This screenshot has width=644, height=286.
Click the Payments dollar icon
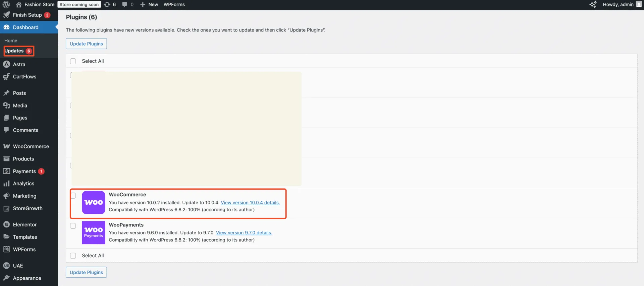pyautogui.click(x=6, y=171)
